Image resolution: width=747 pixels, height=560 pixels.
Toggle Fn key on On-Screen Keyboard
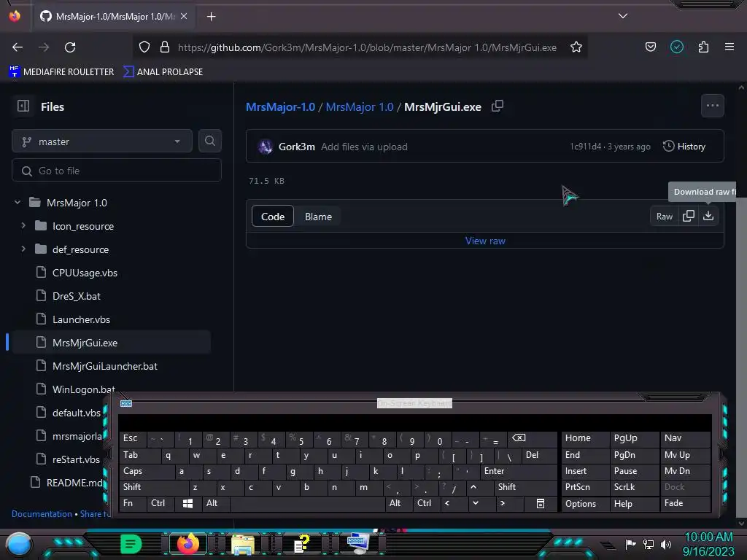(x=133, y=503)
